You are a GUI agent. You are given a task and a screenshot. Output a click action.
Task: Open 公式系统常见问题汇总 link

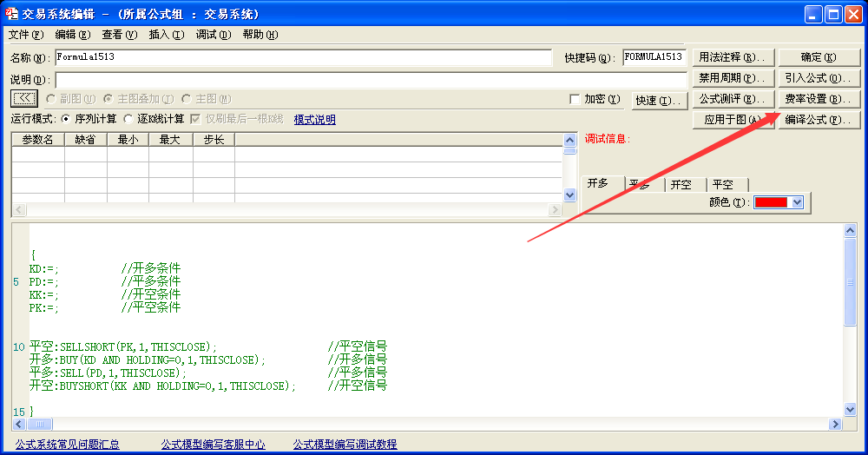[67, 444]
